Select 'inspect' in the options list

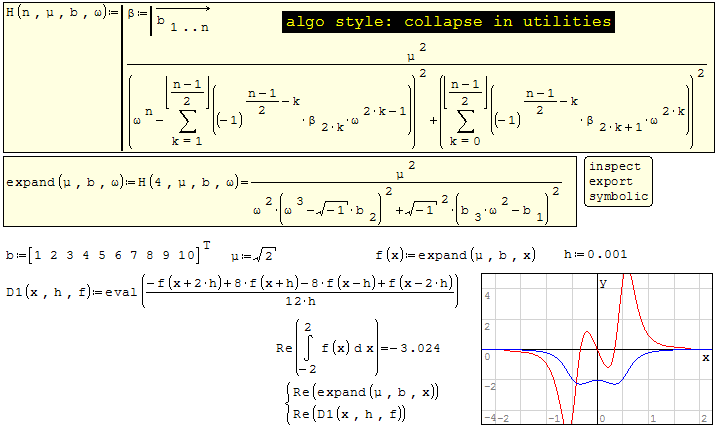tap(615, 166)
